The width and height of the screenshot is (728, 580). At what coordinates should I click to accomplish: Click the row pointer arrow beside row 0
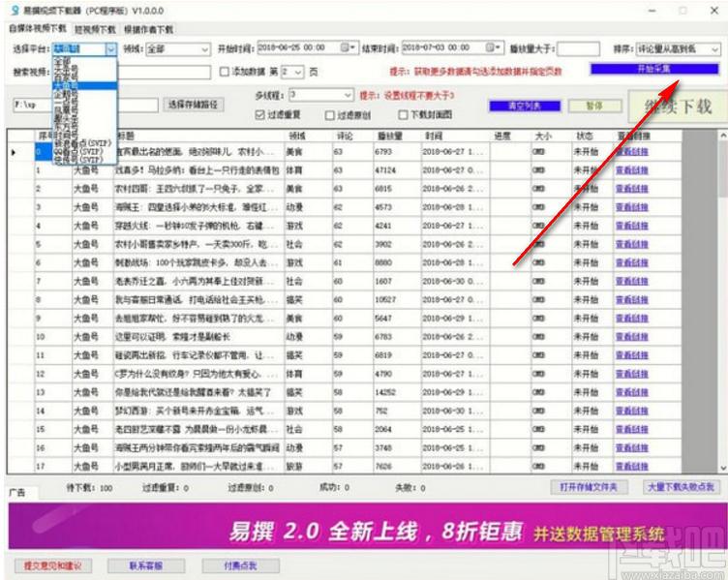tap(14, 152)
